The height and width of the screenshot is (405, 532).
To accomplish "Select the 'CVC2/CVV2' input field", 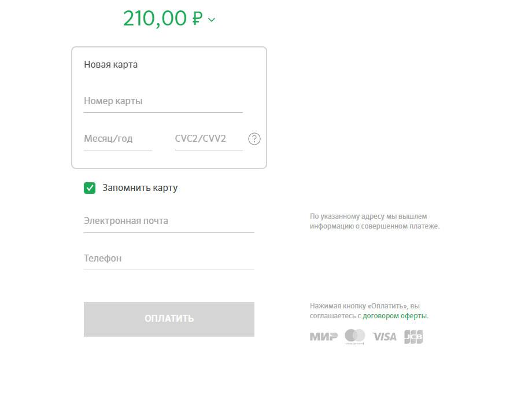I will pyautogui.click(x=208, y=139).
